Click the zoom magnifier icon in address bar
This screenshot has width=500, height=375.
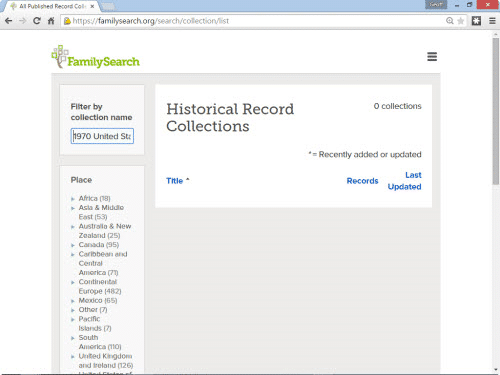[x=450, y=21]
